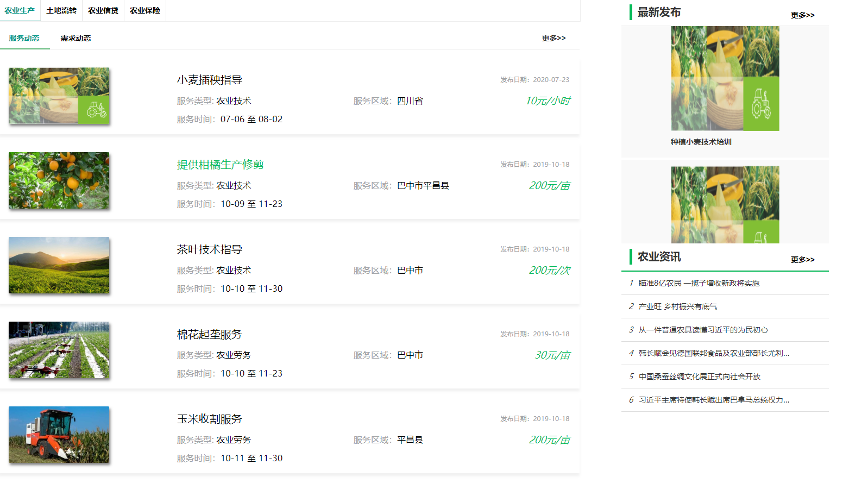Viewport: 868px width, 483px height.
Task: Open news 中国桑蚕丝绸文化展正式向社会开放
Action: [x=699, y=377]
